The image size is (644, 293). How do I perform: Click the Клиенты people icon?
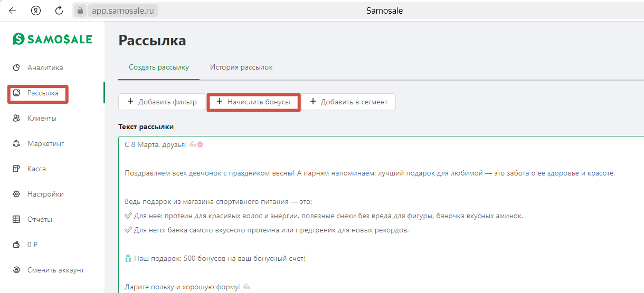pyautogui.click(x=16, y=118)
